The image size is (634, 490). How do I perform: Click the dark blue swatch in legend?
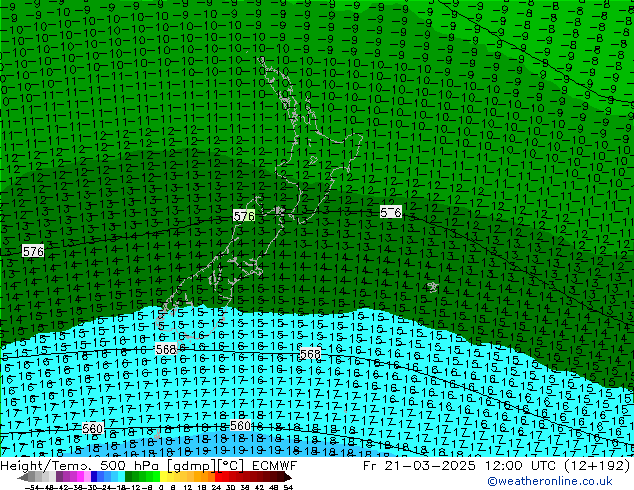pyautogui.click(x=94, y=477)
